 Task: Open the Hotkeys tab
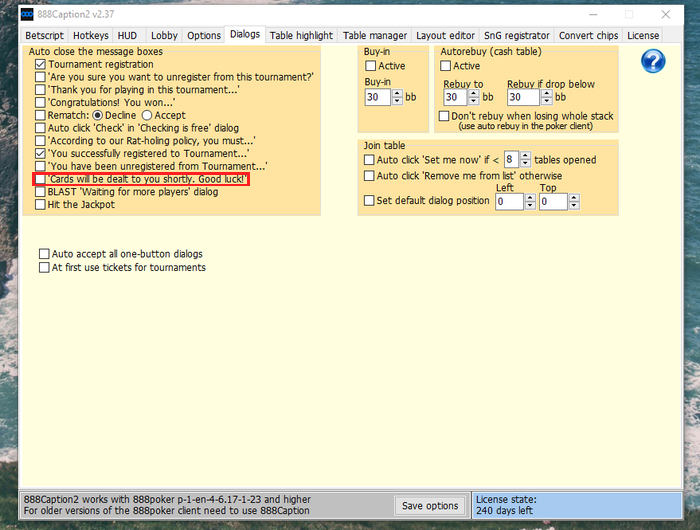point(91,35)
